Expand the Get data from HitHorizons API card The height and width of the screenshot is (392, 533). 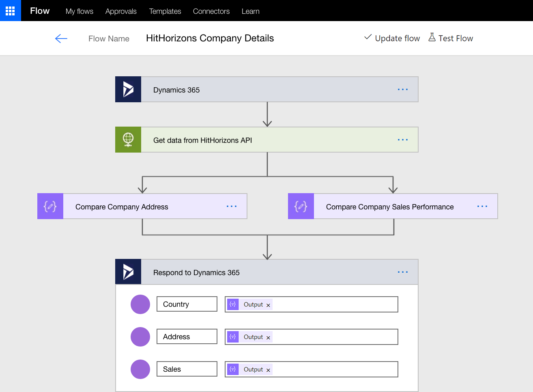coord(267,140)
